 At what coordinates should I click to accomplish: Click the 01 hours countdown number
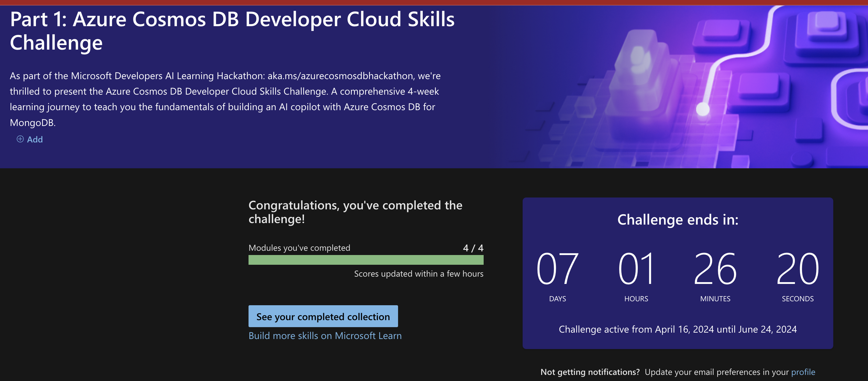(x=636, y=269)
